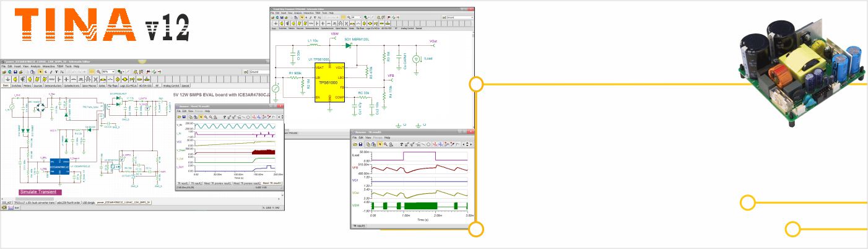The image size is (868, 249).
Task: Open the USB dongle document tab
Action: click(89, 203)
